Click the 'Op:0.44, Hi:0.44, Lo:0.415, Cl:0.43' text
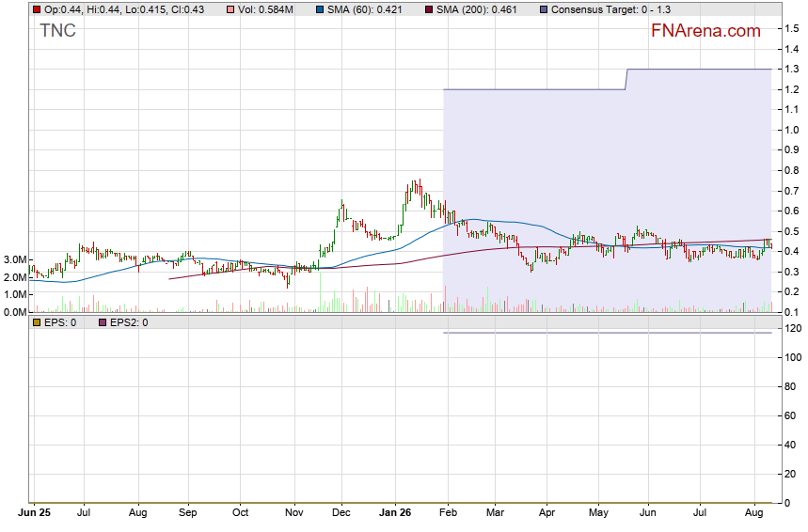Viewport: 808px width, 532px height. pyautogui.click(x=123, y=9)
